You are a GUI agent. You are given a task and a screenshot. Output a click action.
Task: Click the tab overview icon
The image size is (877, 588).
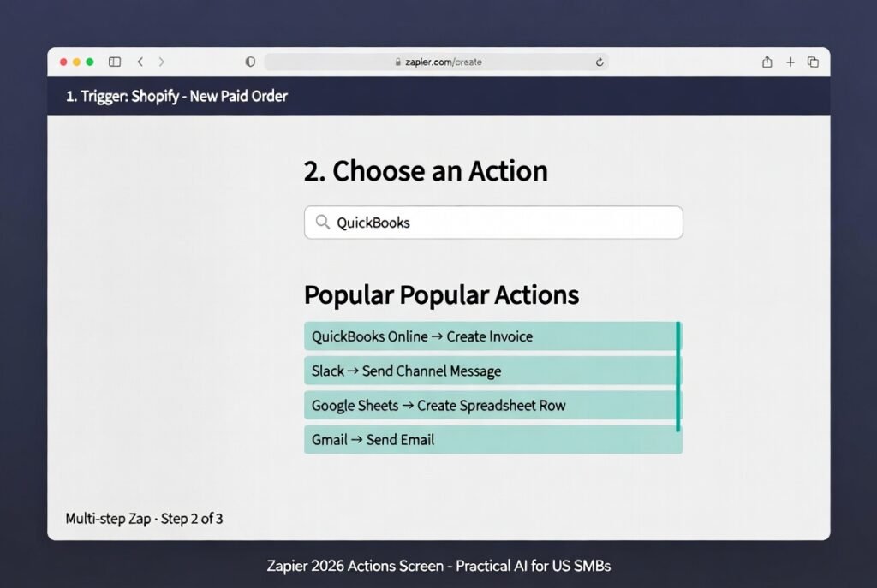pyautogui.click(x=814, y=62)
